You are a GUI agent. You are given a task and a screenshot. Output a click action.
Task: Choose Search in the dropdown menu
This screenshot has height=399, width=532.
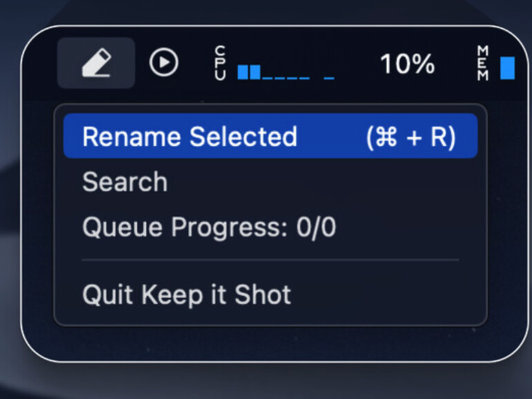click(125, 182)
